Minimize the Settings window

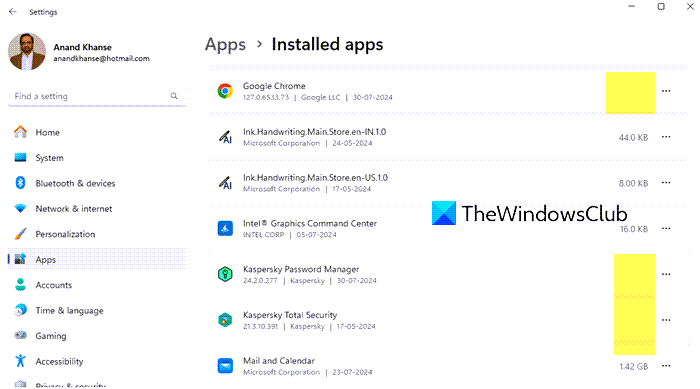coord(632,6)
